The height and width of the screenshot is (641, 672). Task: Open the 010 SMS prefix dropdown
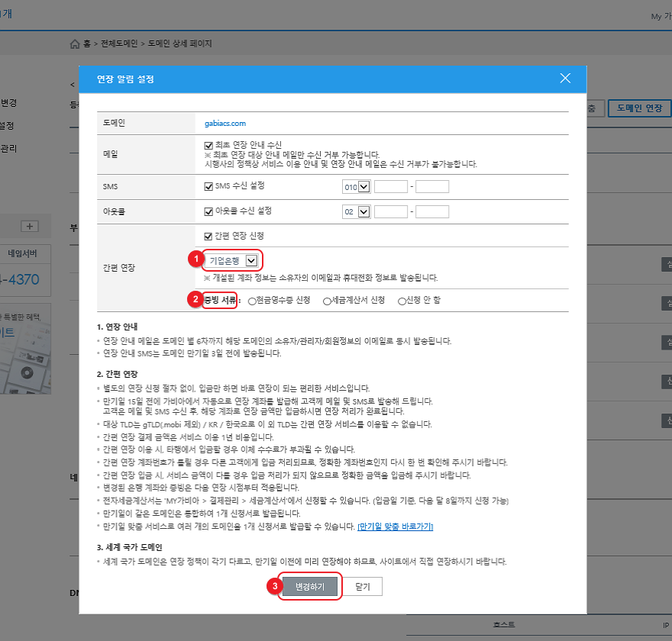[x=356, y=187]
